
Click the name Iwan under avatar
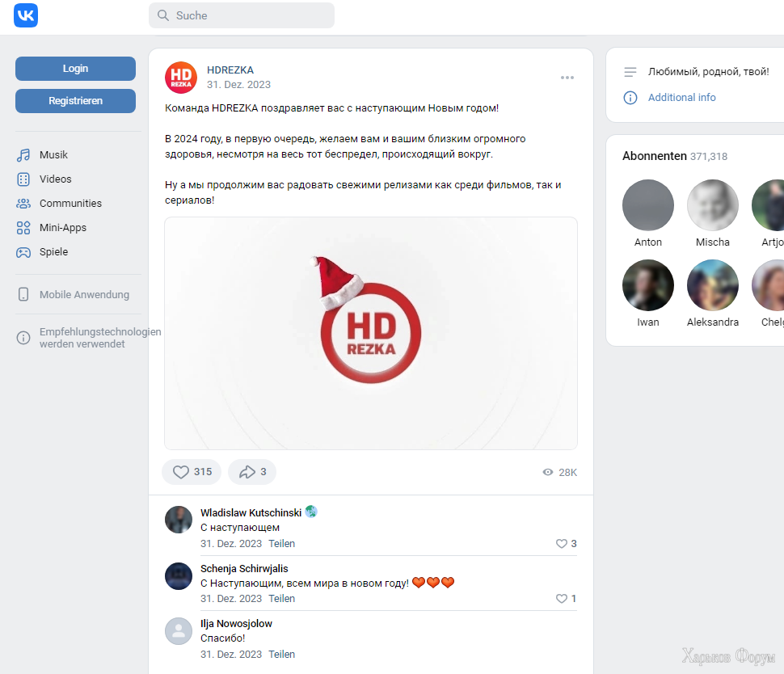648,322
